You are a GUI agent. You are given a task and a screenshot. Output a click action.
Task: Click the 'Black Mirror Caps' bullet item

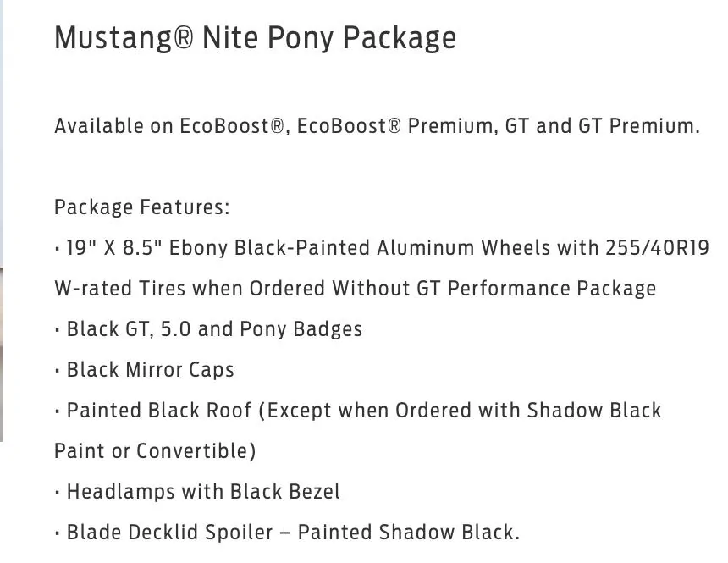tap(145, 370)
